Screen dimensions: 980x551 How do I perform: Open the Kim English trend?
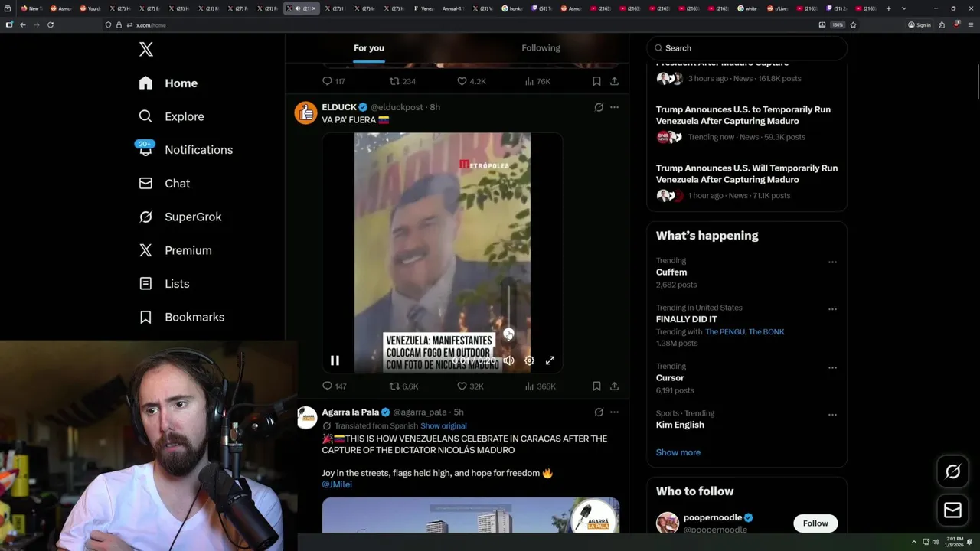(x=680, y=425)
